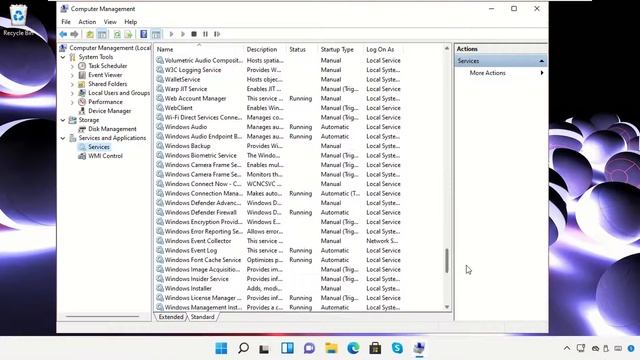The width and height of the screenshot is (640, 360).
Task: Collapse Services and Applications node
Action: click(63, 138)
